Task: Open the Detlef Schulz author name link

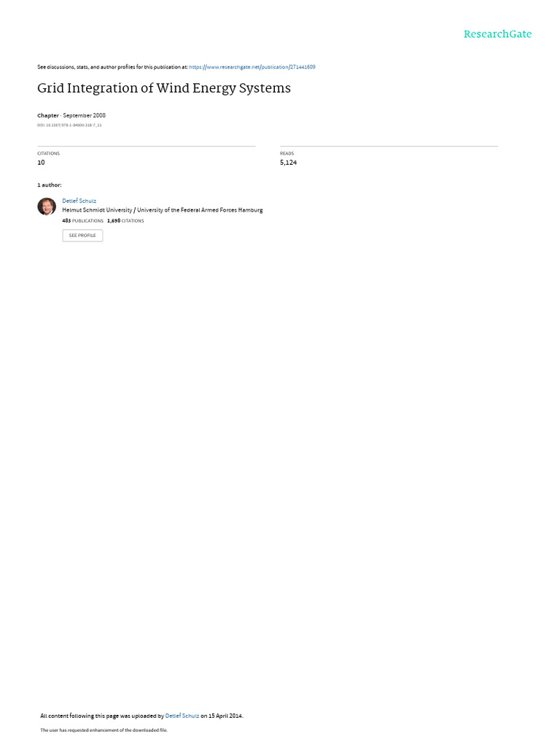Action: tap(79, 201)
